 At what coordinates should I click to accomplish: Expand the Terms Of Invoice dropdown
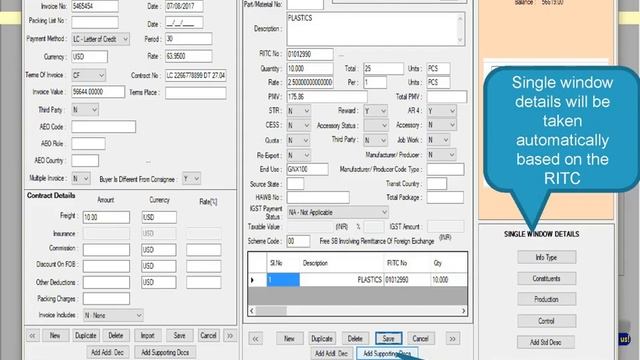click(x=89, y=75)
